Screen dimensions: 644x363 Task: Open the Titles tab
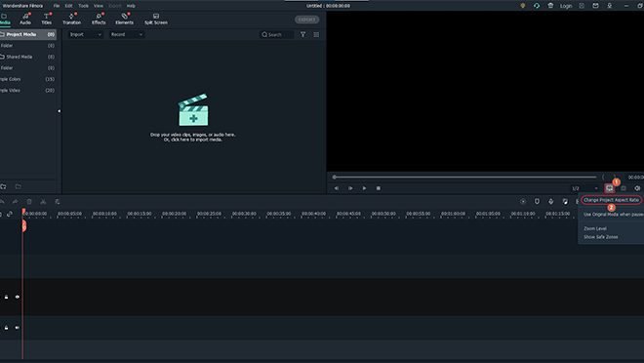click(47, 19)
